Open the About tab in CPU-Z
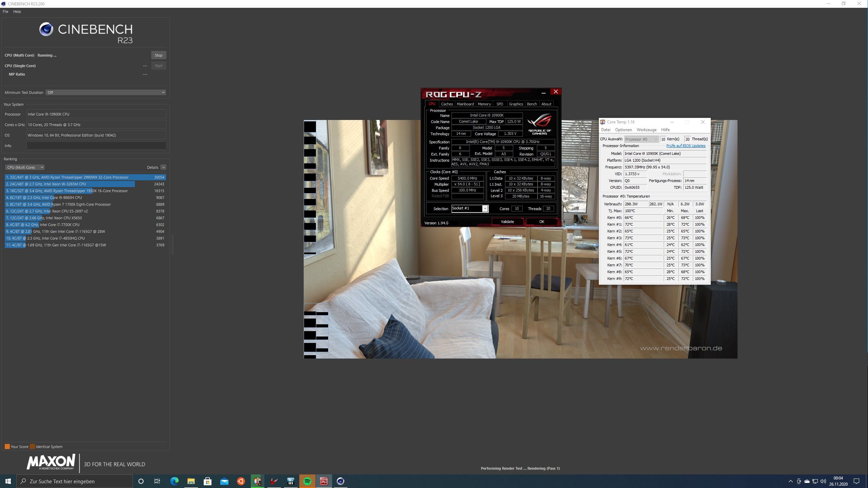 tap(546, 104)
